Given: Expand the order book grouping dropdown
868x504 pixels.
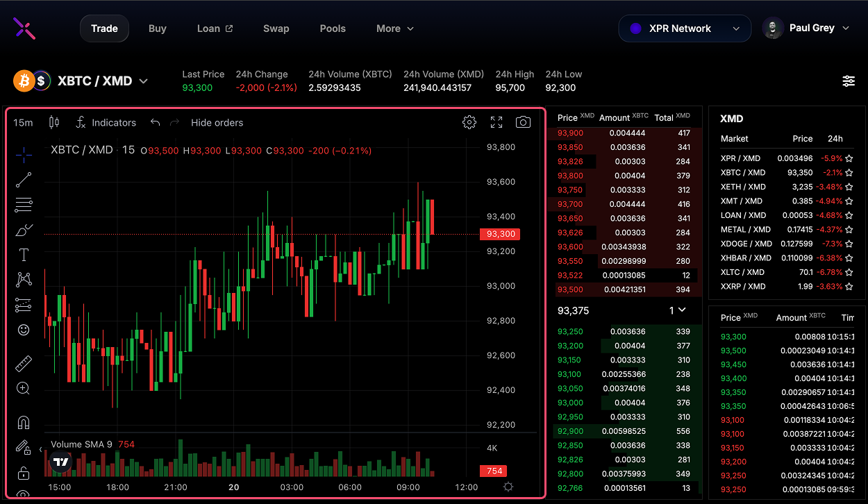Looking at the screenshot, I should [x=677, y=310].
